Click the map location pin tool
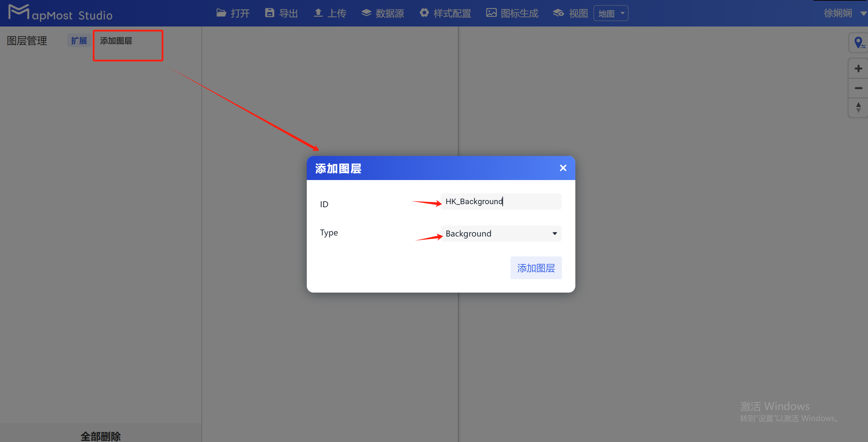Image resolution: width=868 pixels, height=442 pixels. point(859,42)
